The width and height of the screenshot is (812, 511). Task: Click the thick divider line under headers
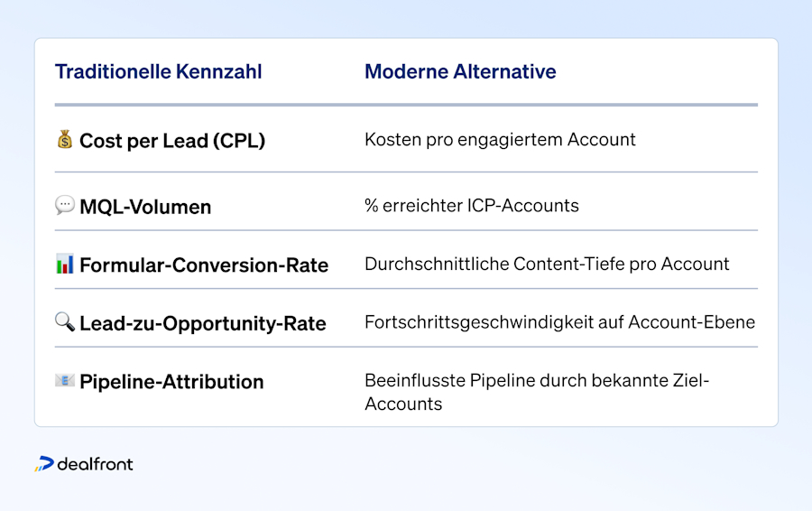click(406, 105)
